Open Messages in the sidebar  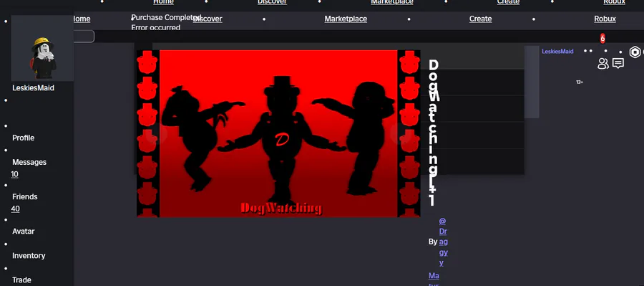[29, 162]
